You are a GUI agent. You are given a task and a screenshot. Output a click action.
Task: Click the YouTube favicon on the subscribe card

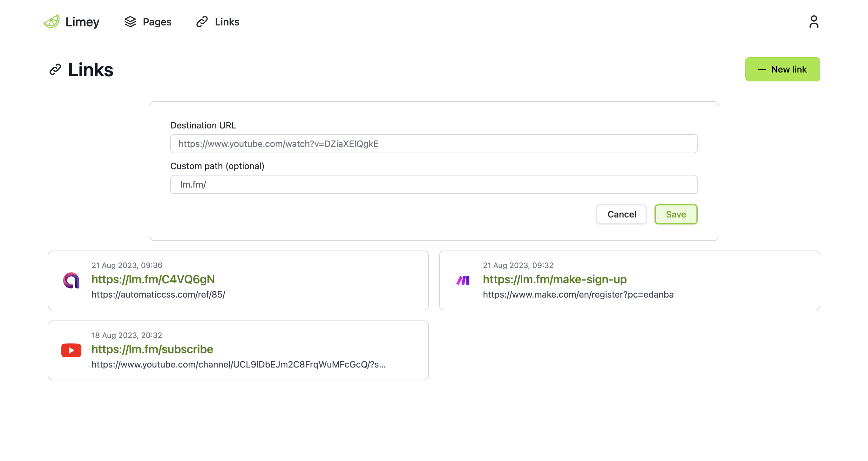click(x=71, y=350)
